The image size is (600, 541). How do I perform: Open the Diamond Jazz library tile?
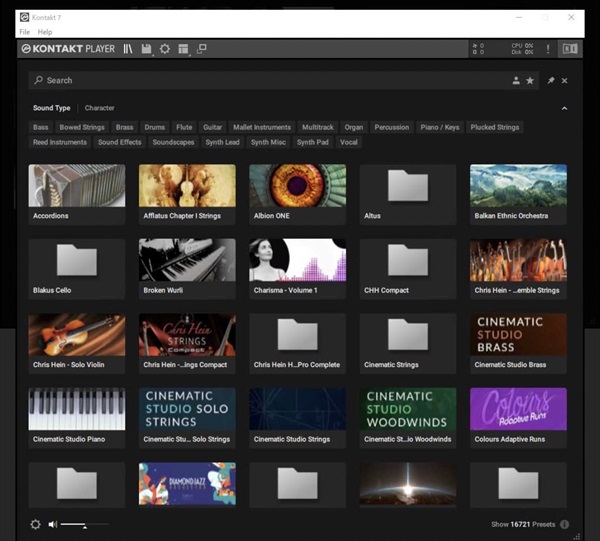(x=187, y=484)
